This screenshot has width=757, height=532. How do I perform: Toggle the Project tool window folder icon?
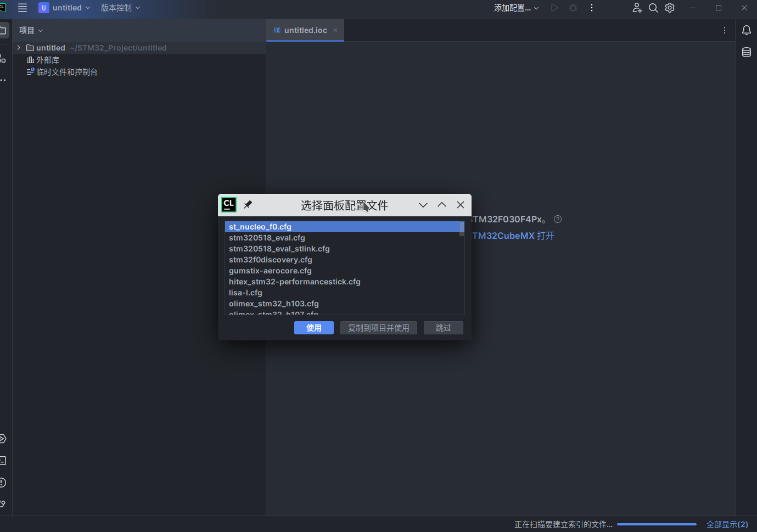3,30
